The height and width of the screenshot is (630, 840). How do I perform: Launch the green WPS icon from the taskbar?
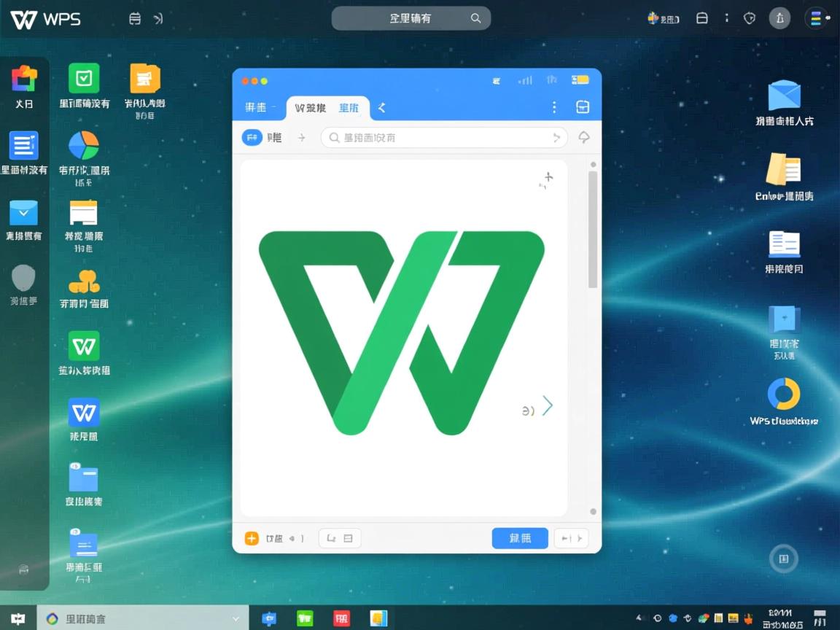(x=305, y=618)
